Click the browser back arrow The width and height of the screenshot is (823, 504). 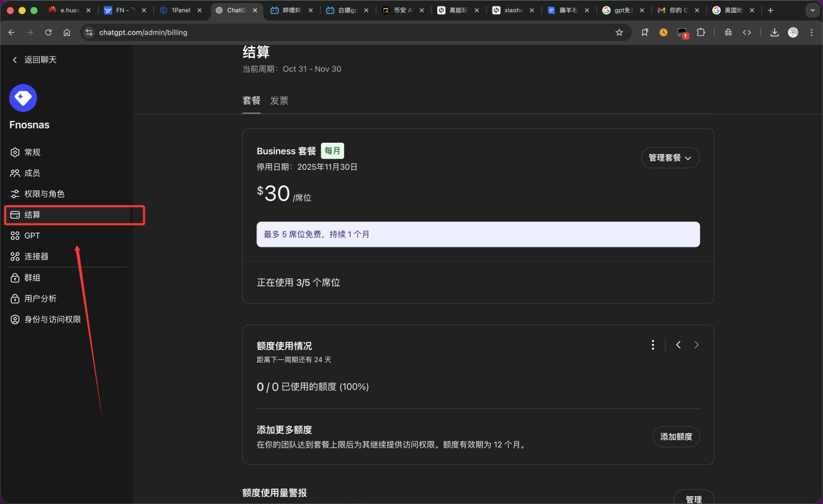(x=12, y=32)
